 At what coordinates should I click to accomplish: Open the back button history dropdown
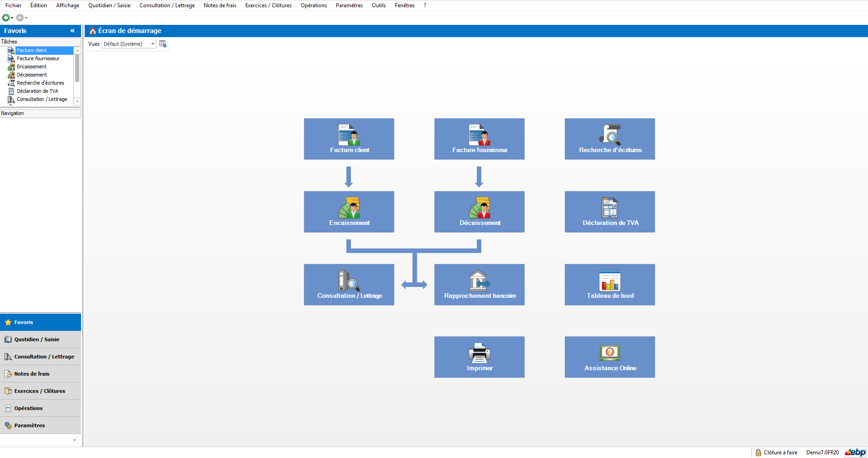[x=12, y=18]
